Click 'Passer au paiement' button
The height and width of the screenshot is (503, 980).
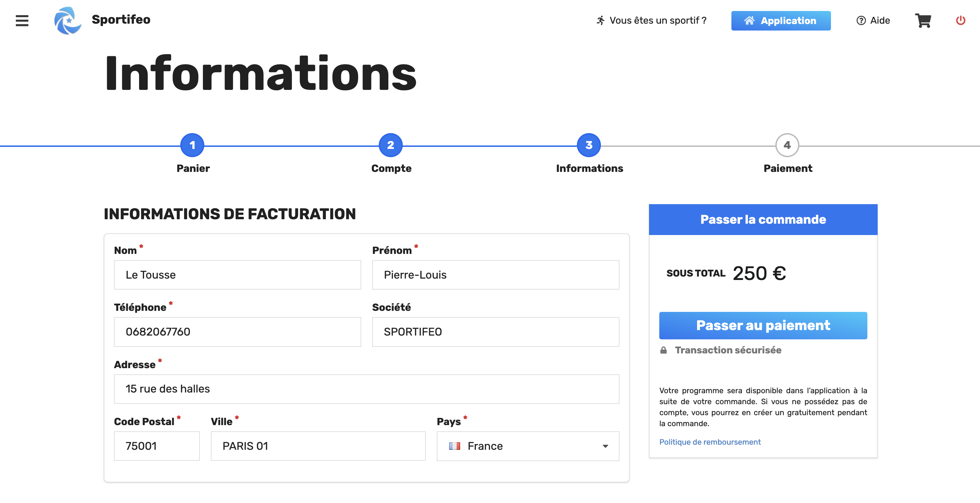[x=763, y=326]
